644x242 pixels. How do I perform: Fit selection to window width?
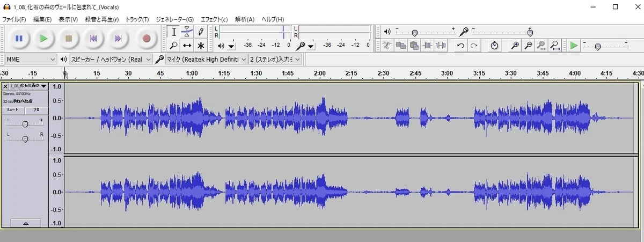[x=541, y=46]
